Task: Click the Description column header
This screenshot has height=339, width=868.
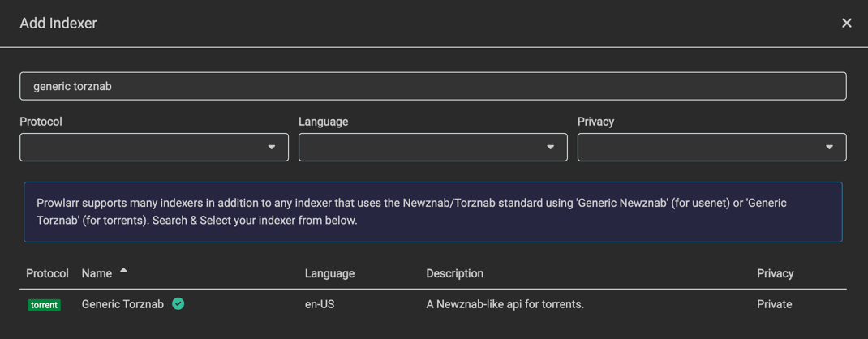Action: click(x=454, y=273)
